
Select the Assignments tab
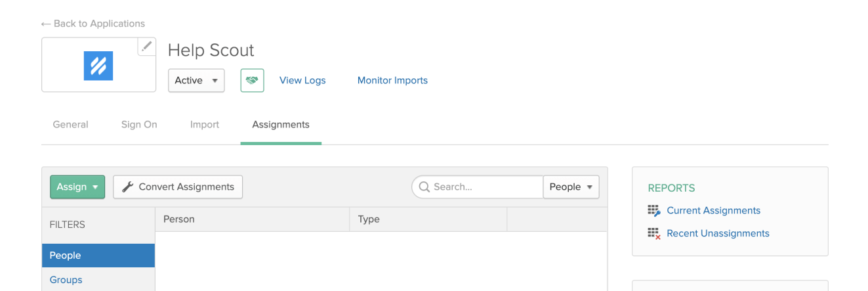281,124
